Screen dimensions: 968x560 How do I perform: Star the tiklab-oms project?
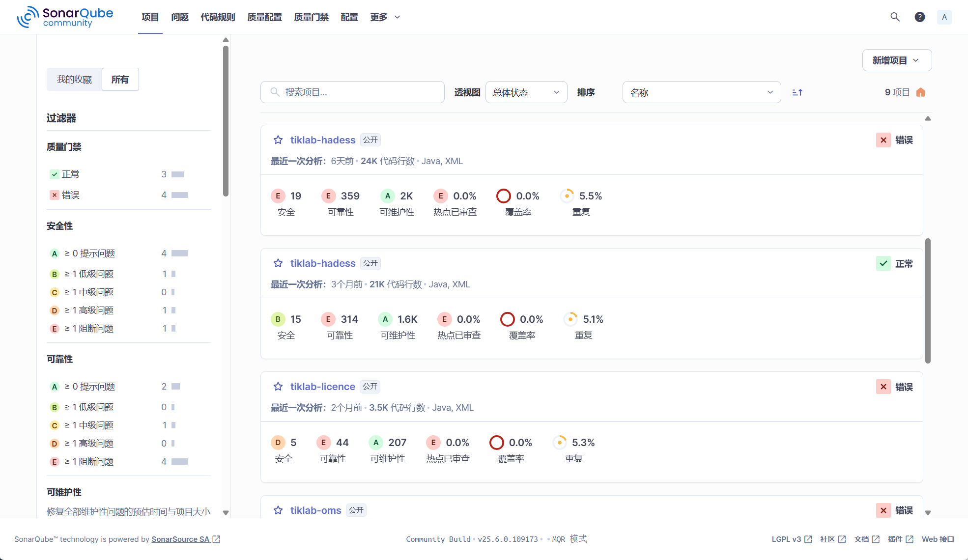coord(278,510)
